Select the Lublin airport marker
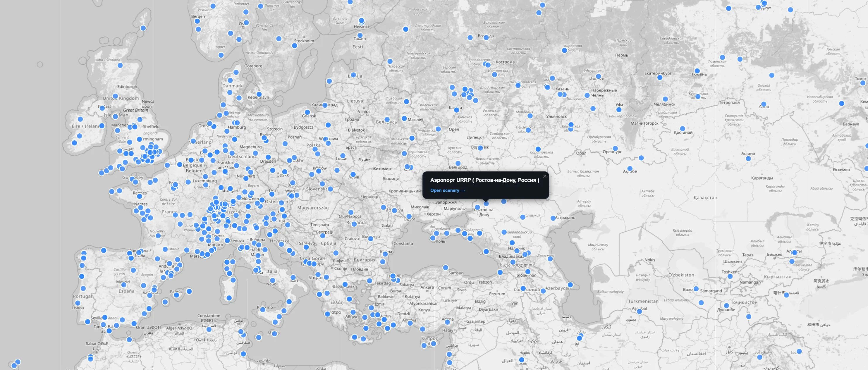The width and height of the screenshot is (868, 370). 343,156
